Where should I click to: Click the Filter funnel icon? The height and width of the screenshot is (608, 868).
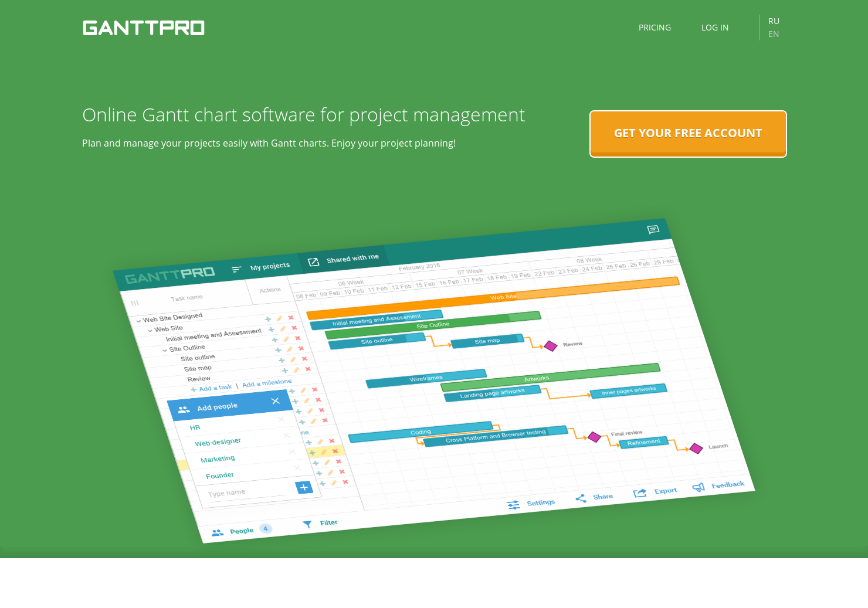307,524
